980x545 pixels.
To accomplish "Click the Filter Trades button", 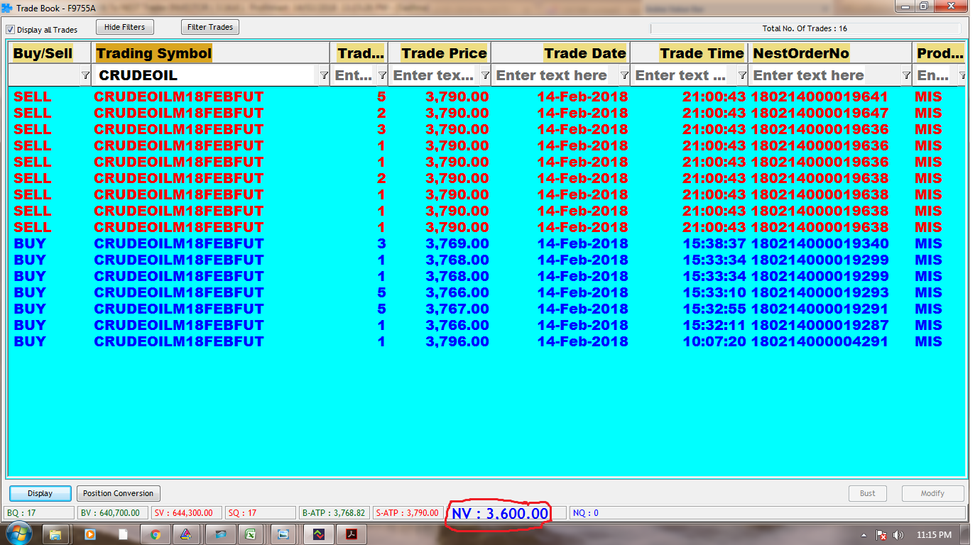I will 210,27.
